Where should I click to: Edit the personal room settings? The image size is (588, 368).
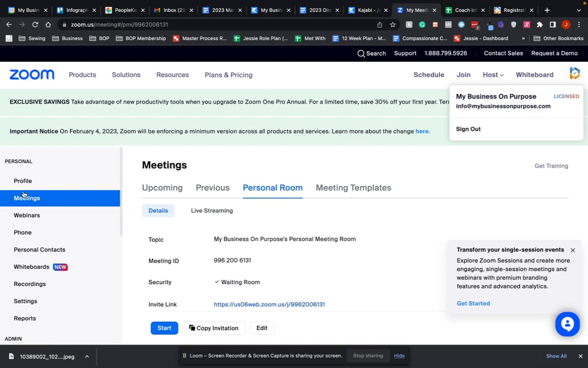[x=262, y=328]
